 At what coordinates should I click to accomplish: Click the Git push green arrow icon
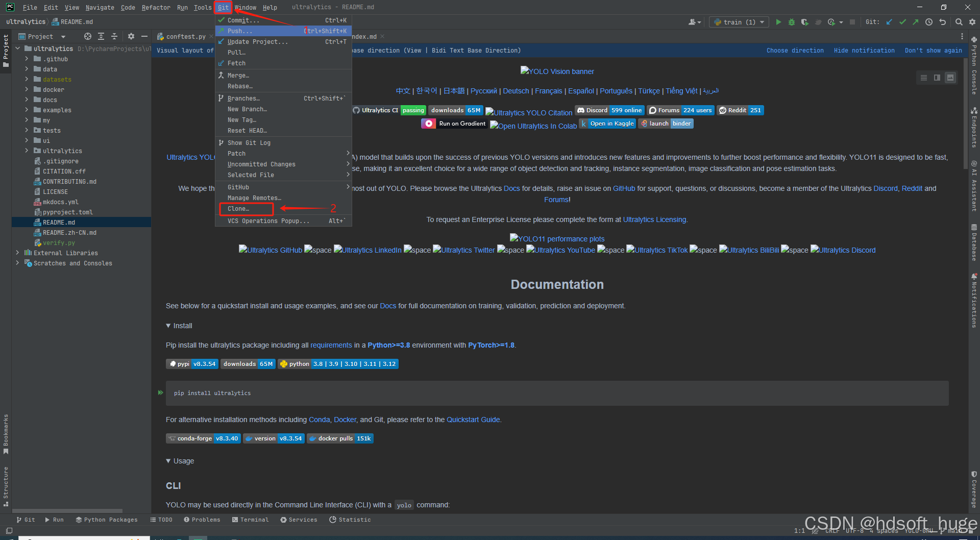point(916,22)
